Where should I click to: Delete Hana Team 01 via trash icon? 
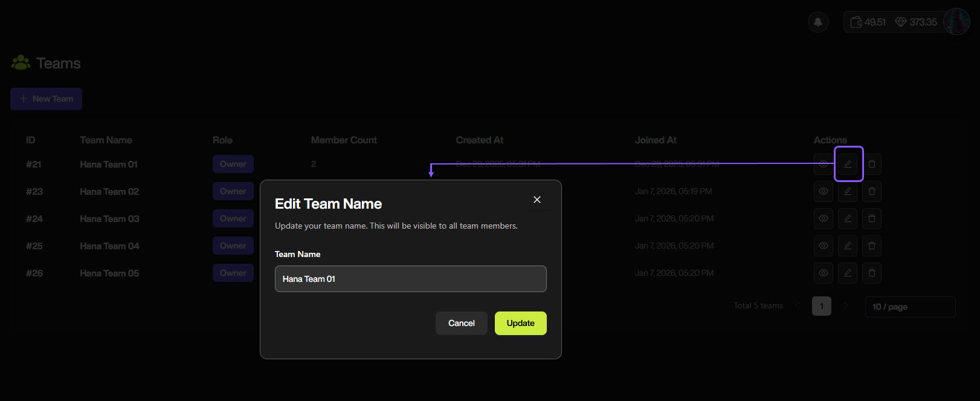(x=872, y=164)
